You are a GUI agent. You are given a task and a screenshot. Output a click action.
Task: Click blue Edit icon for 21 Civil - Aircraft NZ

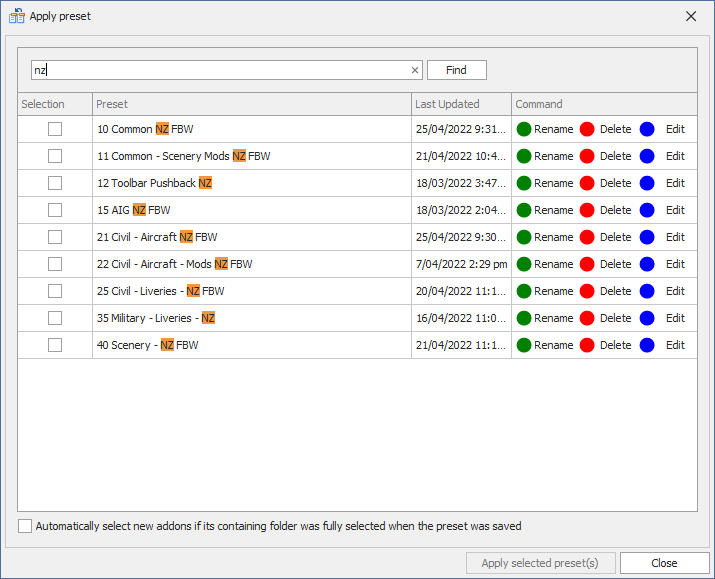coord(647,237)
